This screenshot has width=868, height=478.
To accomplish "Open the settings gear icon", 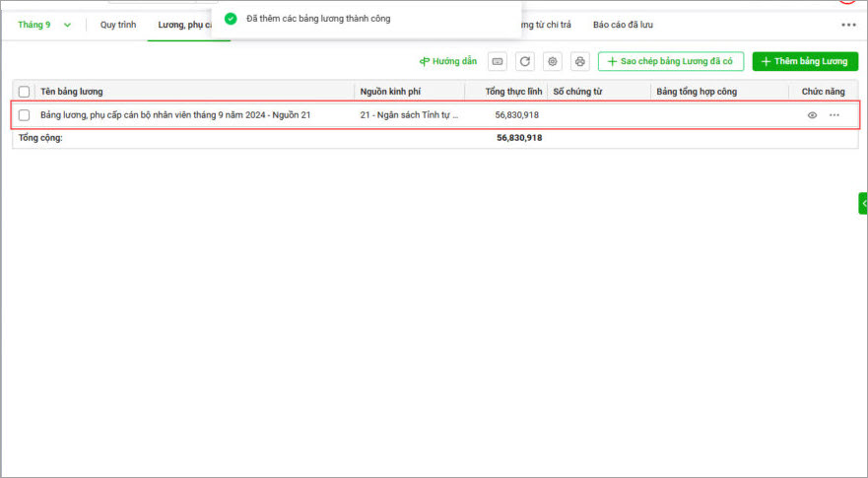I will (553, 61).
